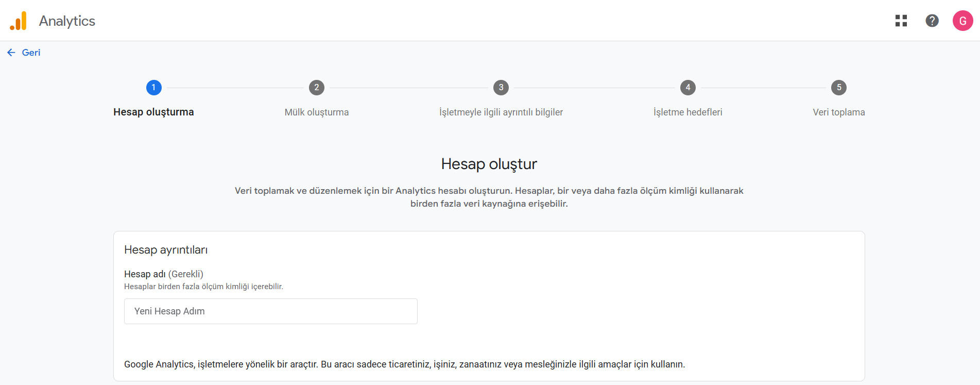
Task: Click the Hesap oluştur page heading
Action: pos(489,164)
